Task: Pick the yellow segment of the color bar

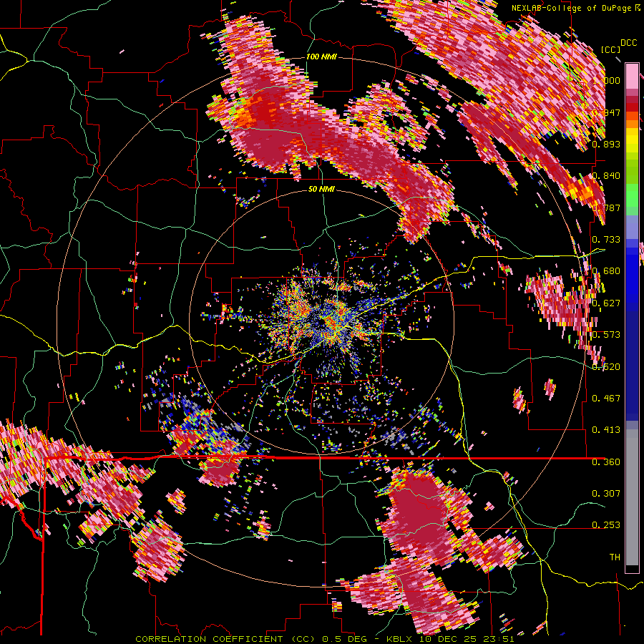Action: click(x=632, y=141)
